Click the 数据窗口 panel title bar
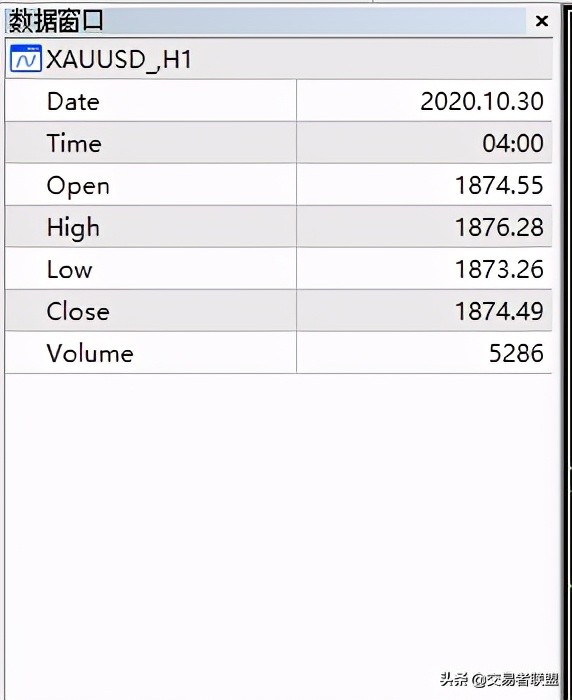The image size is (572, 700). (x=266, y=21)
